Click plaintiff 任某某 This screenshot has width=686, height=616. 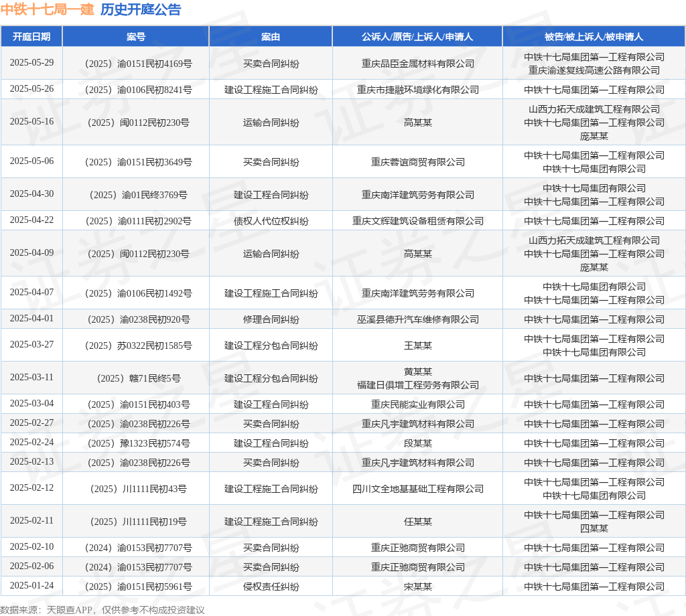(418, 522)
